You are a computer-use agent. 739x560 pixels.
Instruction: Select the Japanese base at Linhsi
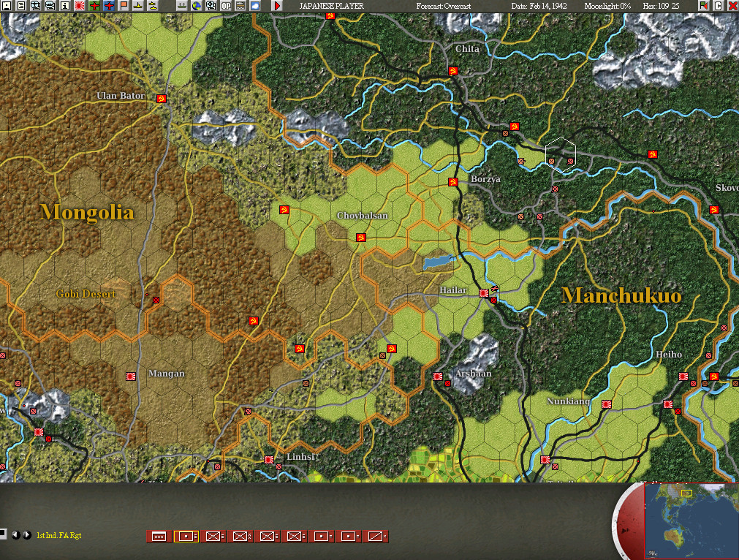tap(269, 460)
